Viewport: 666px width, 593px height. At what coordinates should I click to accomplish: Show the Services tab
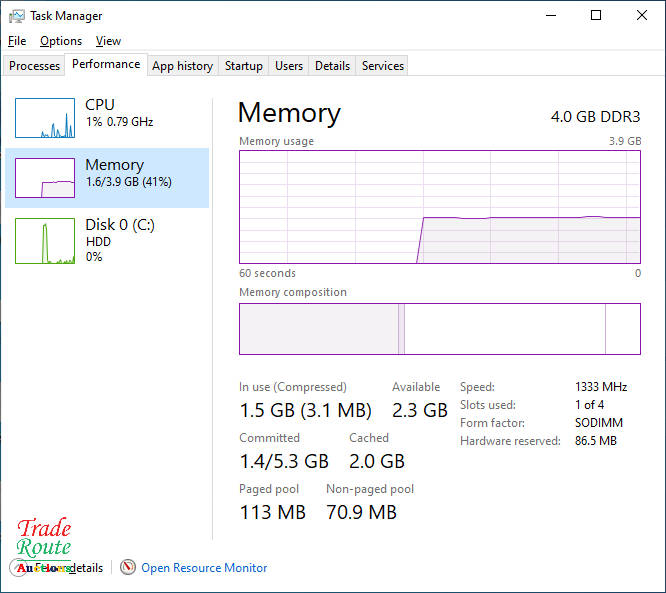[383, 66]
